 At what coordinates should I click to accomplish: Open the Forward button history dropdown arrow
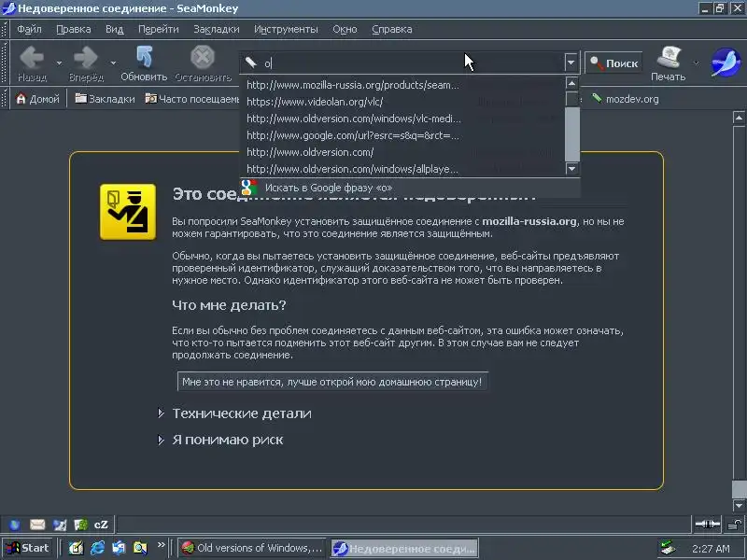[x=113, y=63]
